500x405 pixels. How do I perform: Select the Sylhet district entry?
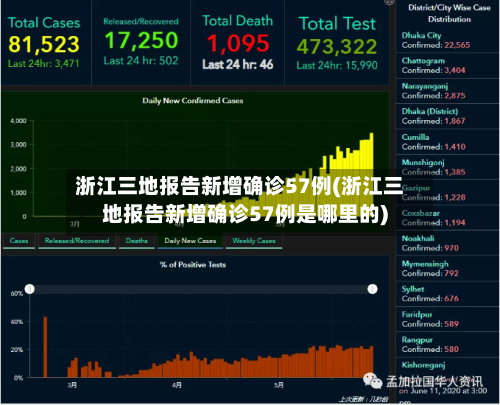pos(447,294)
